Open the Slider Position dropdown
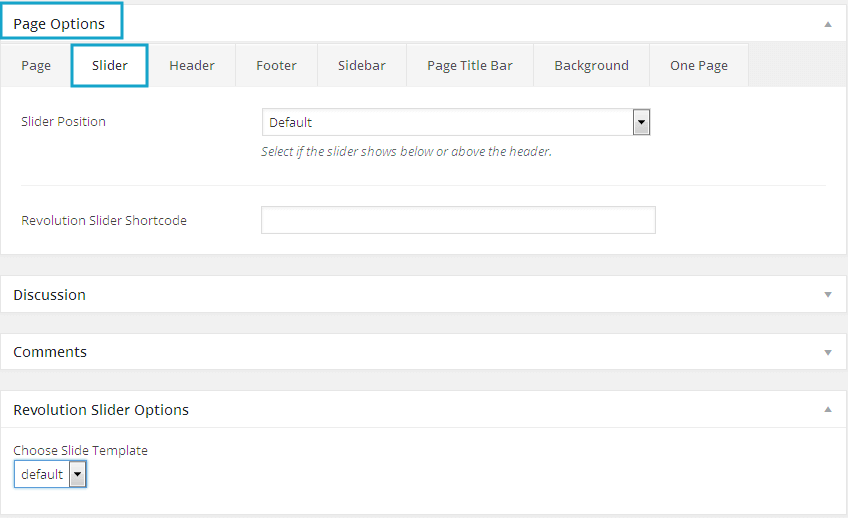The image size is (848, 518). 456,122
